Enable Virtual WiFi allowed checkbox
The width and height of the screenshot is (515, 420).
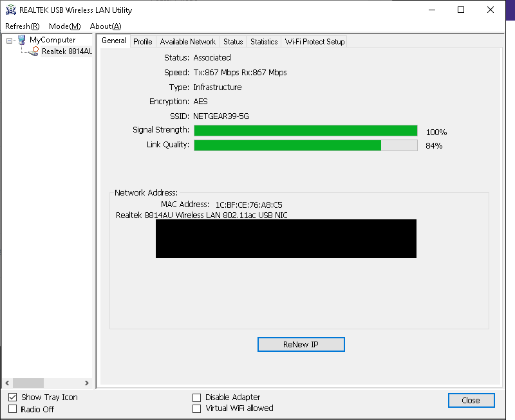coord(196,408)
